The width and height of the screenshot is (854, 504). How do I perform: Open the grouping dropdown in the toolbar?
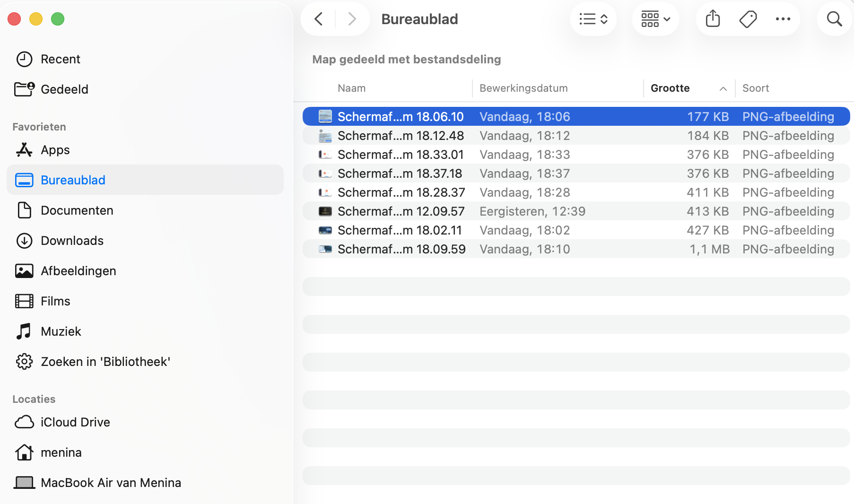(x=655, y=19)
